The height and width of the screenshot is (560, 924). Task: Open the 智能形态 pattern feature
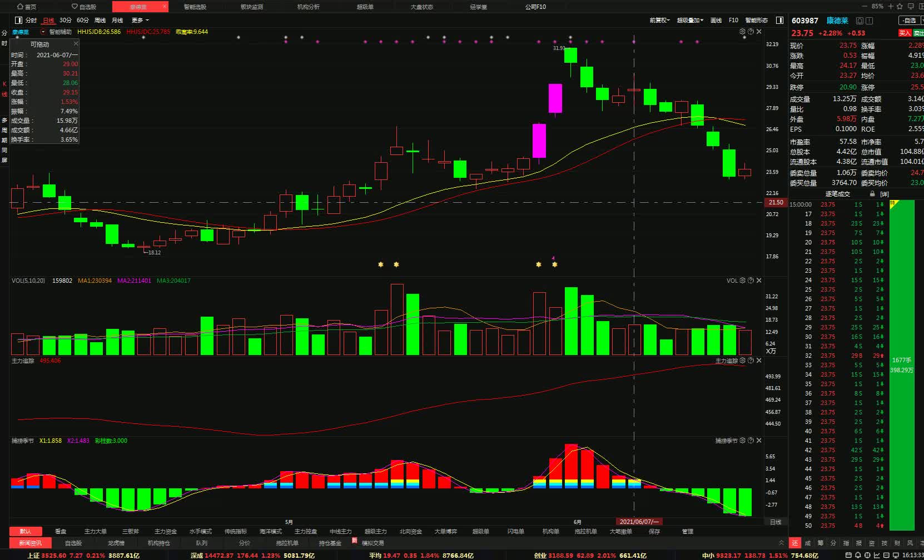(x=756, y=20)
